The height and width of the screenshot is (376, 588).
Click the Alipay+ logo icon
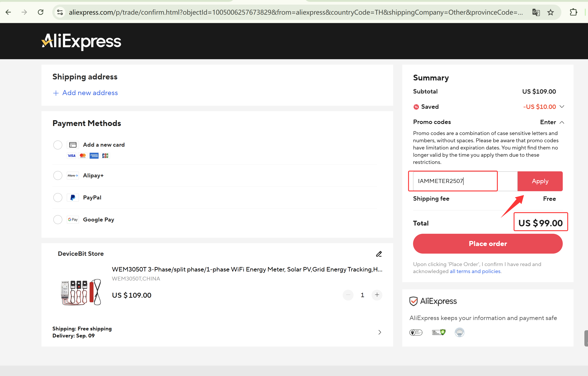coord(73,176)
